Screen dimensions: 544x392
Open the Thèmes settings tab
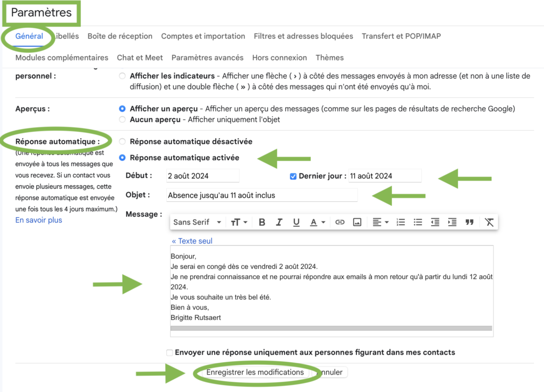(329, 57)
